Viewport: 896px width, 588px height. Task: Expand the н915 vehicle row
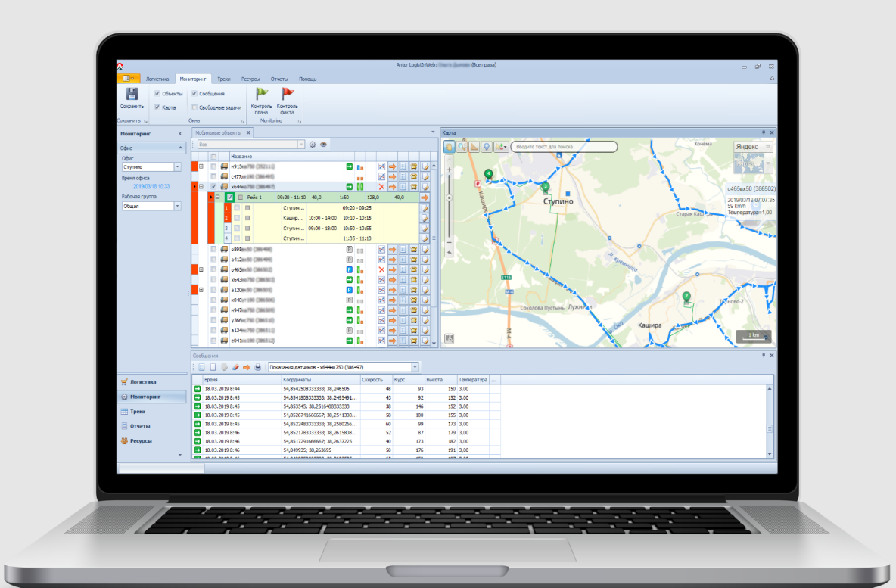201,166
